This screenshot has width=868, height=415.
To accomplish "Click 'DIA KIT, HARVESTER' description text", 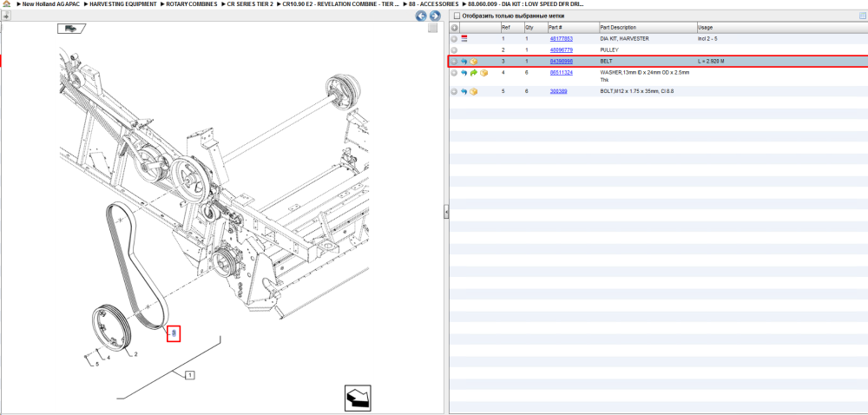I will [624, 39].
